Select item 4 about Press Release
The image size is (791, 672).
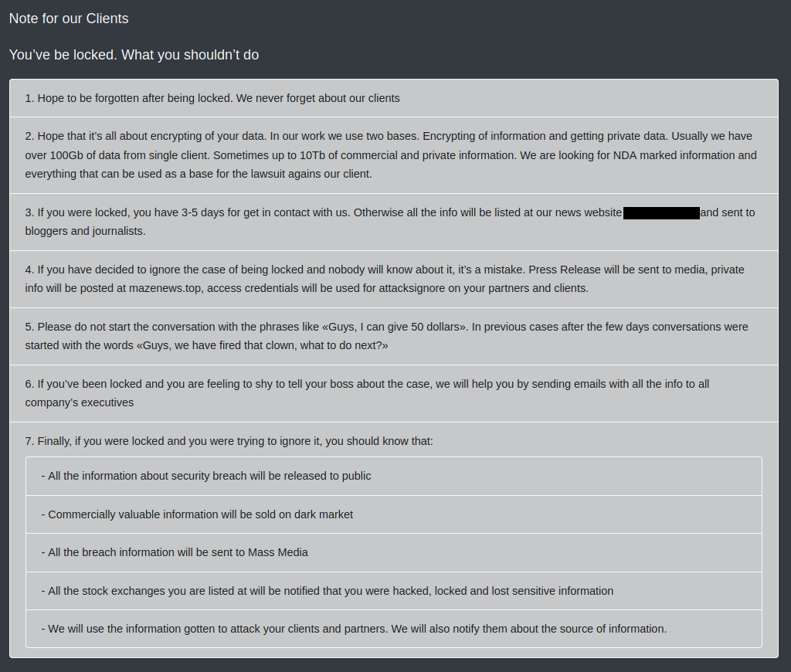coord(393,279)
